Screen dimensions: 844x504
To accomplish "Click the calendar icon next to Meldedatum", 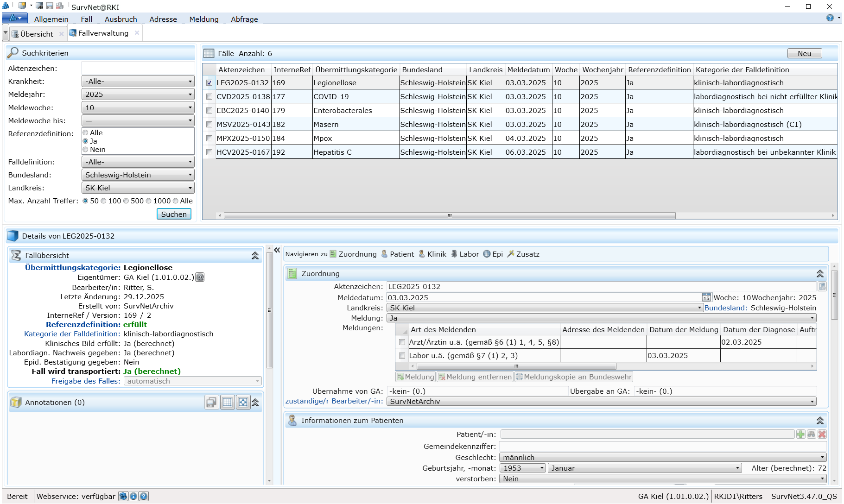I will pos(706,297).
